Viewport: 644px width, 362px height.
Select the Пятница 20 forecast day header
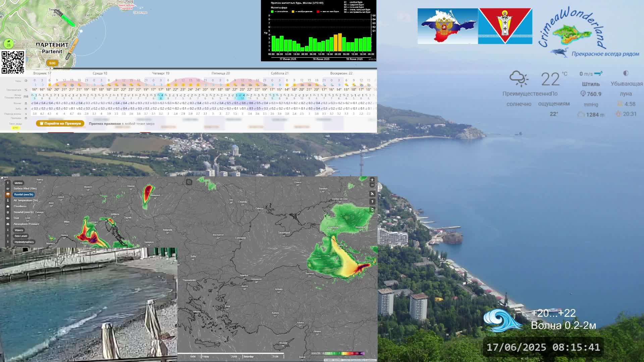pyautogui.click(x=221, y=73)
